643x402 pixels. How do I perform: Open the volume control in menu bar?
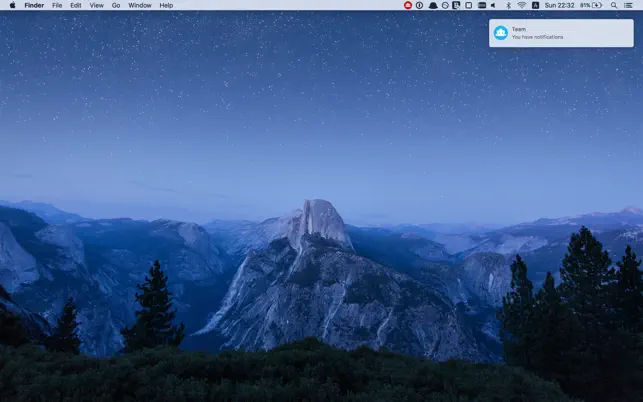493,5
